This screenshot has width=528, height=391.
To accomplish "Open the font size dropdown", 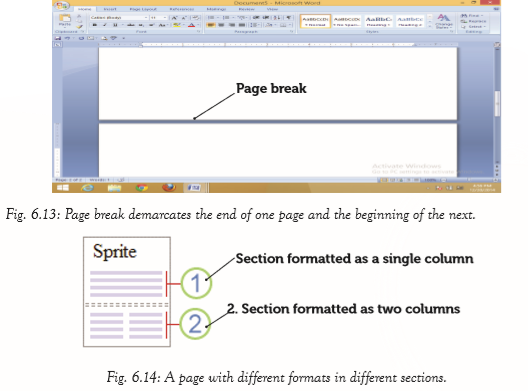I will tap(165, 18).
